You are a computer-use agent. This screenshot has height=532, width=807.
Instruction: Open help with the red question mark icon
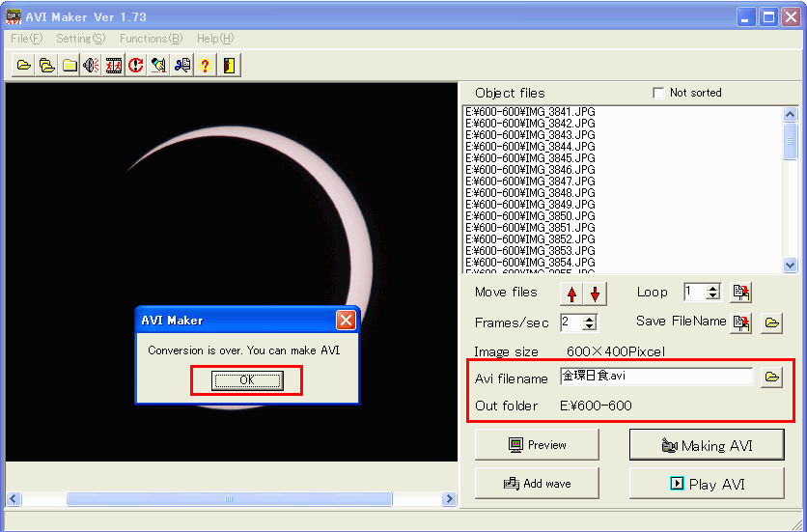click(205, 66)
